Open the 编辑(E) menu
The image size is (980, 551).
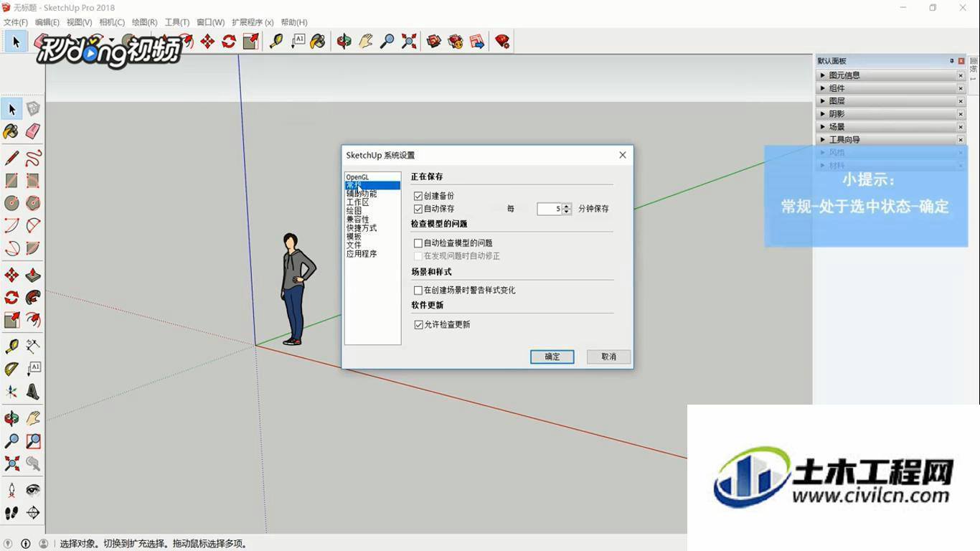pos(47,22)
